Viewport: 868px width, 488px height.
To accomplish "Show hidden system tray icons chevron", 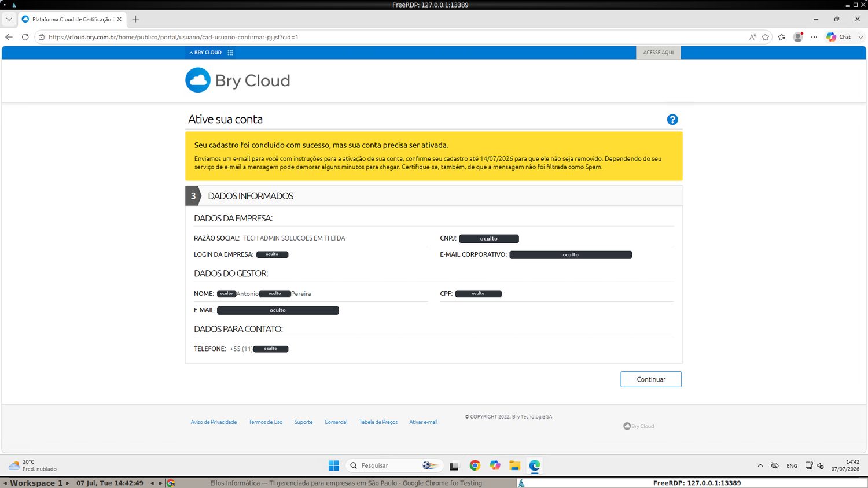I will [x=760, y=465].
